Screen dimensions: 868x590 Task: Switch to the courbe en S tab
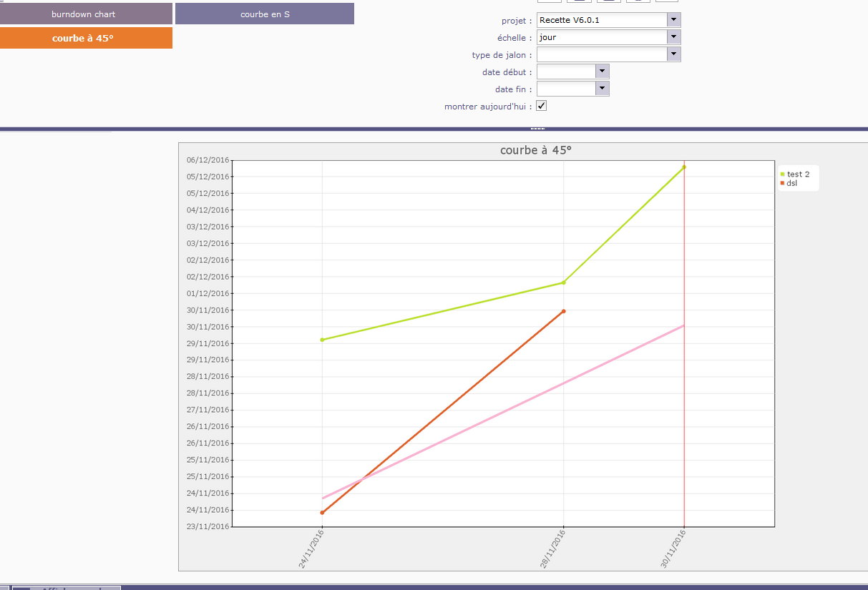(x=265, y=14)
